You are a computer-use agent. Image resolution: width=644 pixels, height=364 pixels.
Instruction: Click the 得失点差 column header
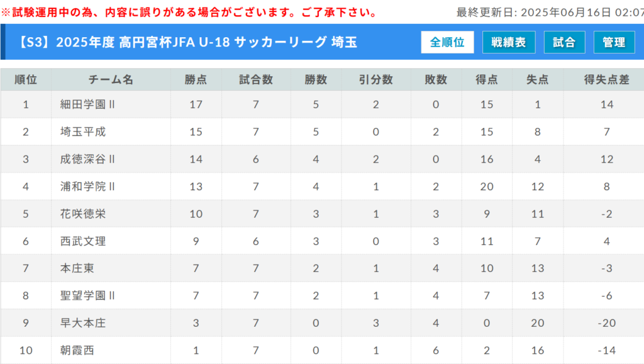click(606, 79)
